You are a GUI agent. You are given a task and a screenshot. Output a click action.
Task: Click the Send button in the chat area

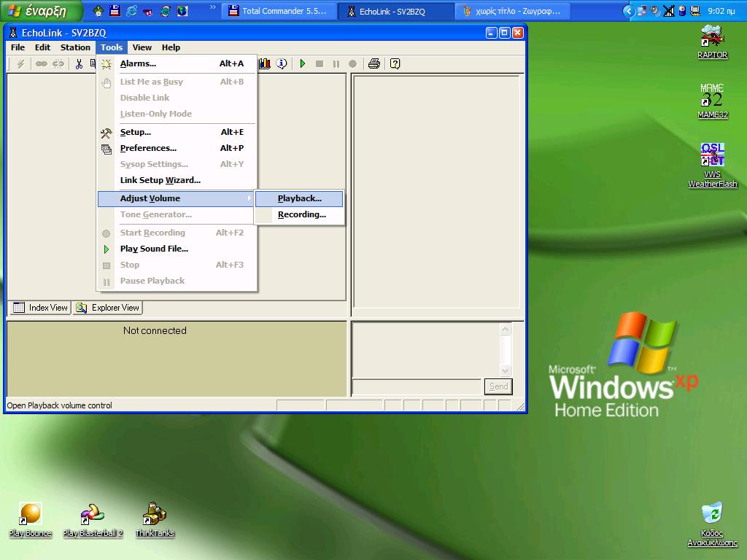[x=498, y=386]
